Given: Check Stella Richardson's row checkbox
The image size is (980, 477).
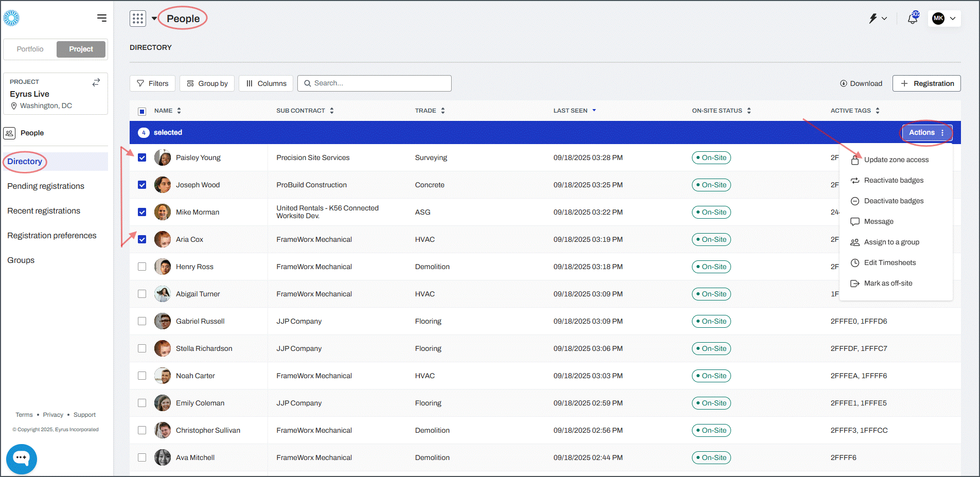Looking at the screenshot, I should (x=142, y=348).
